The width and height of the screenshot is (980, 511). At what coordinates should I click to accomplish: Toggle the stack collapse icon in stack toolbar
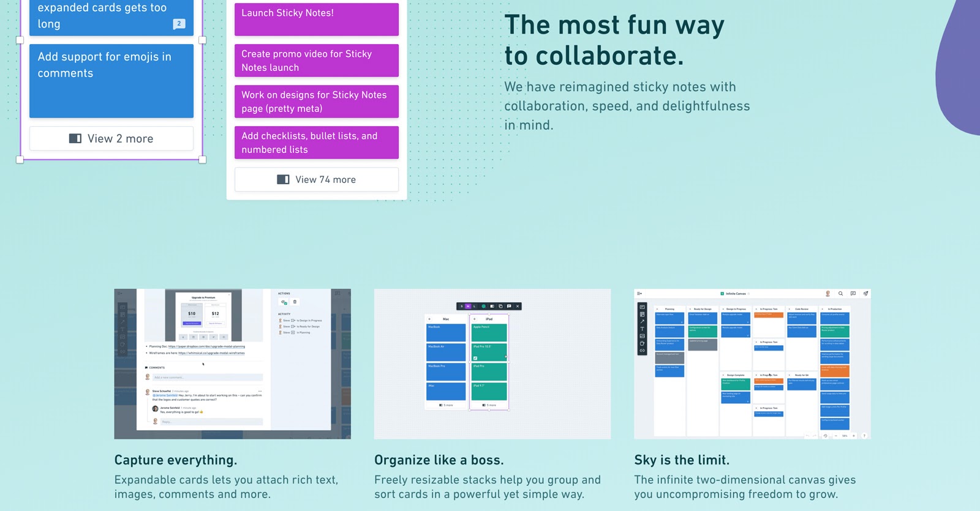pos(492,306)
